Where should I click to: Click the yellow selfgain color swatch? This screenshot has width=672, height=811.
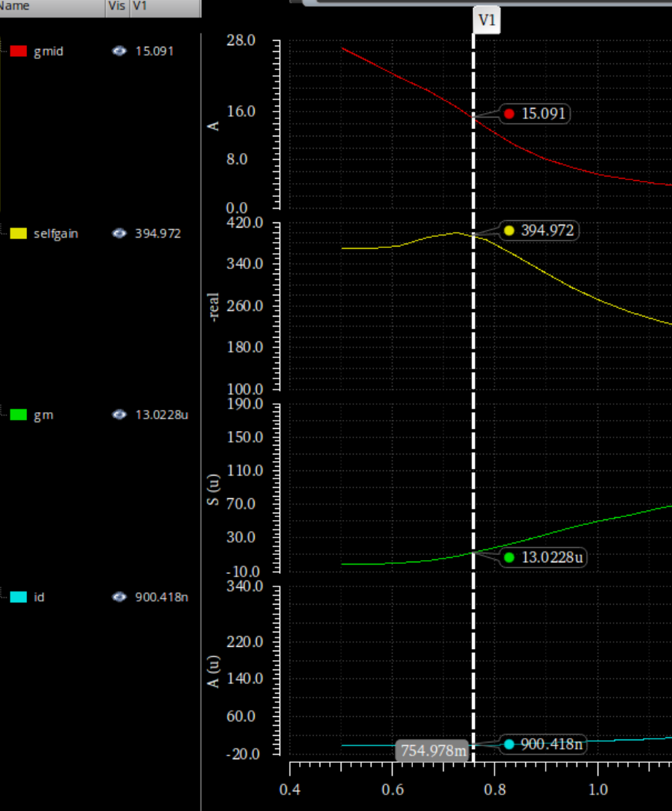[19, 233]
